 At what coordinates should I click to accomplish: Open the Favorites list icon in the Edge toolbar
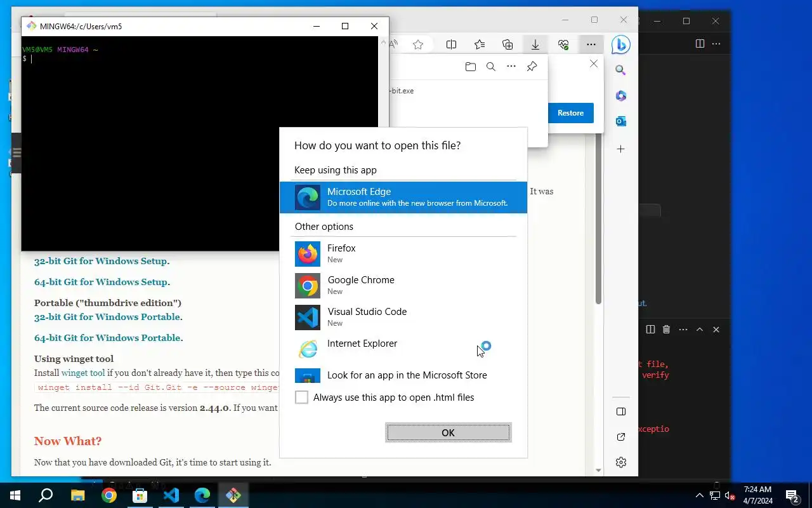pyautogui.click(x=480, y=44)
